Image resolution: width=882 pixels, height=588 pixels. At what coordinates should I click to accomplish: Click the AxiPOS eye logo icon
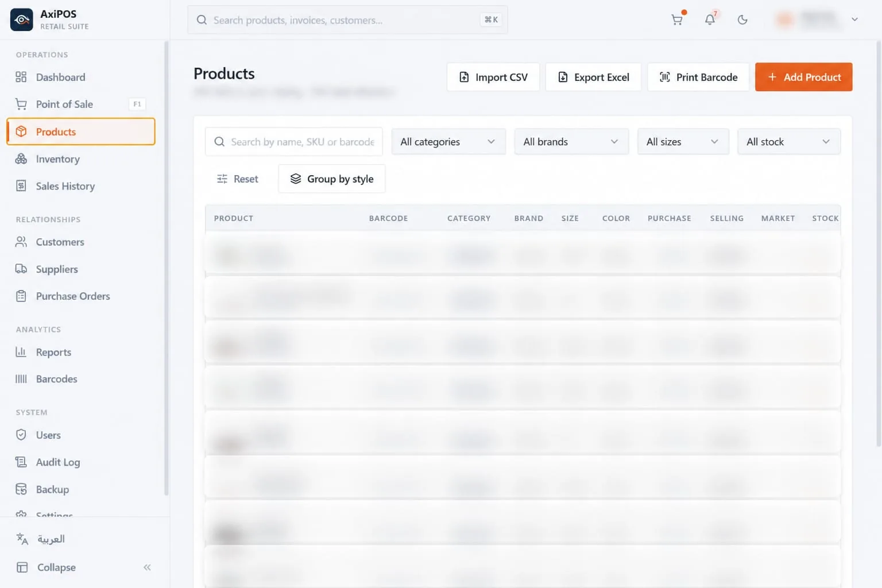[22, 20]
